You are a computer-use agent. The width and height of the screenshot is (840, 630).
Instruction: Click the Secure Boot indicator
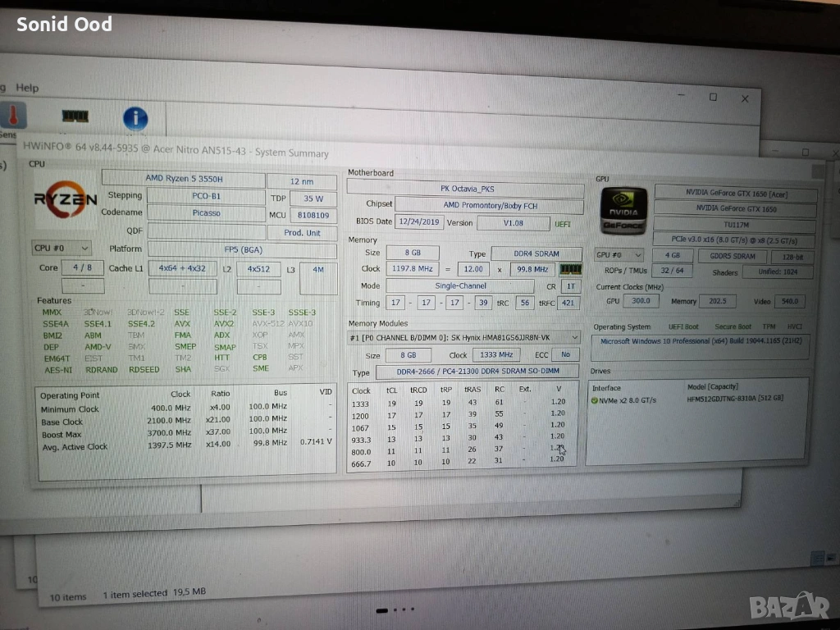point(732,326)
